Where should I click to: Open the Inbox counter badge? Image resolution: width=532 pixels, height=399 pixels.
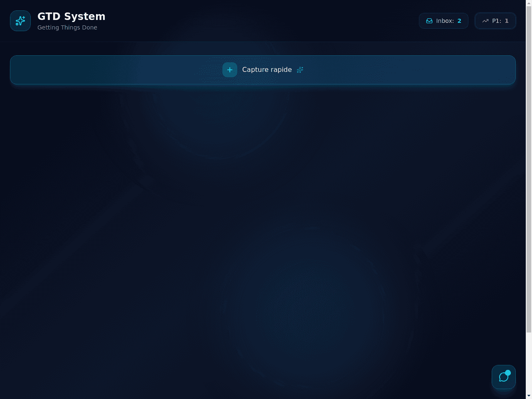pos(443,21)
